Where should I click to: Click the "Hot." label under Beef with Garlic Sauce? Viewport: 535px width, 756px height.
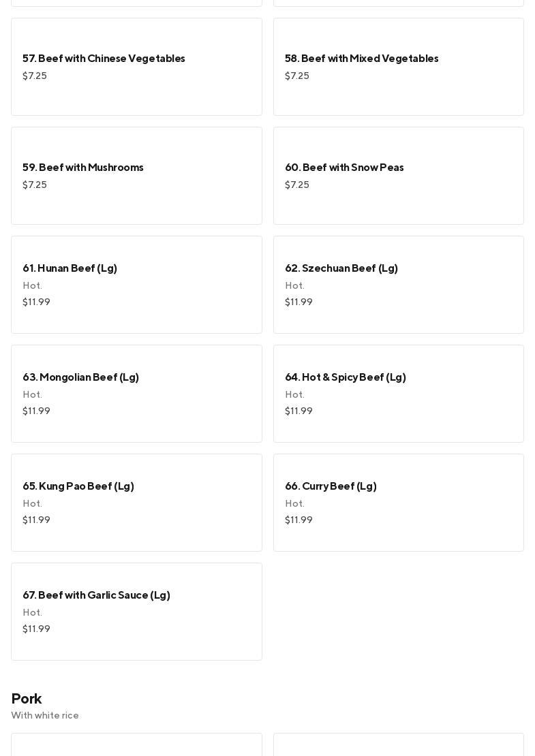coord(32,613)
